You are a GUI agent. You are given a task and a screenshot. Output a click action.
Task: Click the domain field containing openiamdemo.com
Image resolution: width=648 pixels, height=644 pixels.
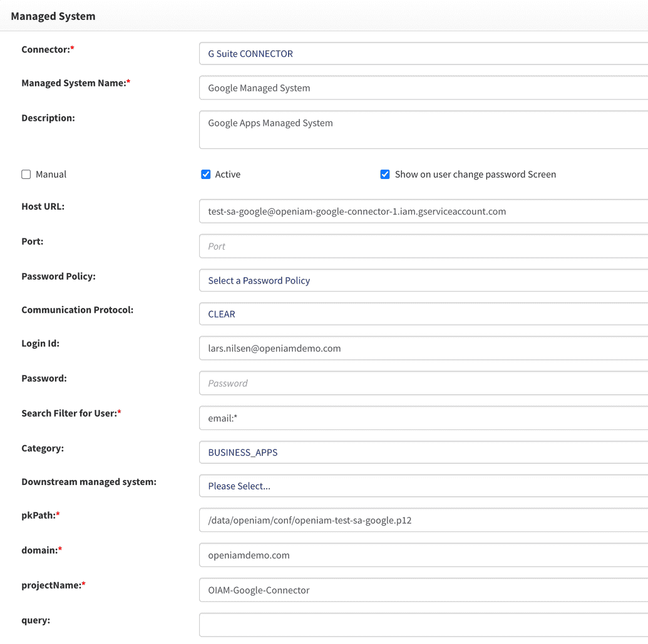423,555
